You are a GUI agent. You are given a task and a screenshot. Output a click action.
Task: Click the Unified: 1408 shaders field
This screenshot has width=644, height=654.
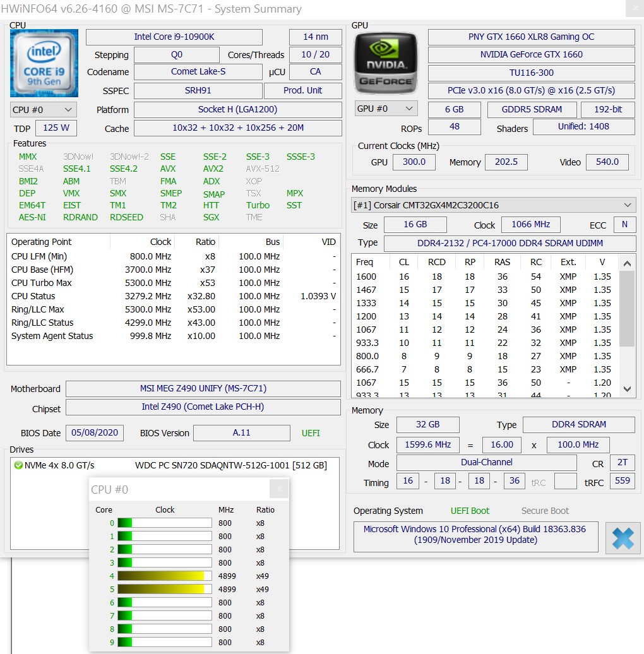584,127
